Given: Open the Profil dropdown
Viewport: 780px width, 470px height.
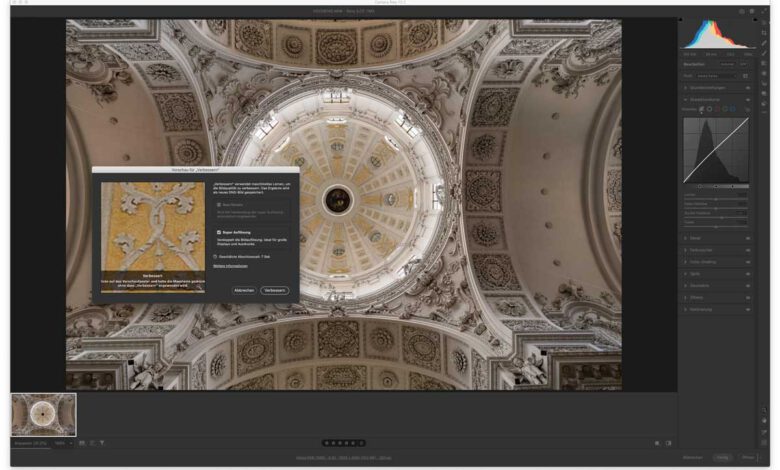Looking at the screenshot, I should 716,76.
